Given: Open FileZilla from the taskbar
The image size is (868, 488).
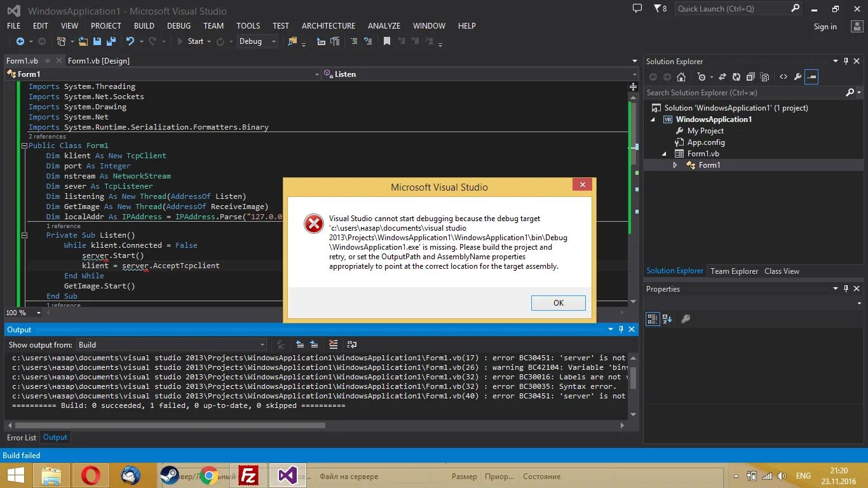Looking at the screenshot, I should pos(248,475).
